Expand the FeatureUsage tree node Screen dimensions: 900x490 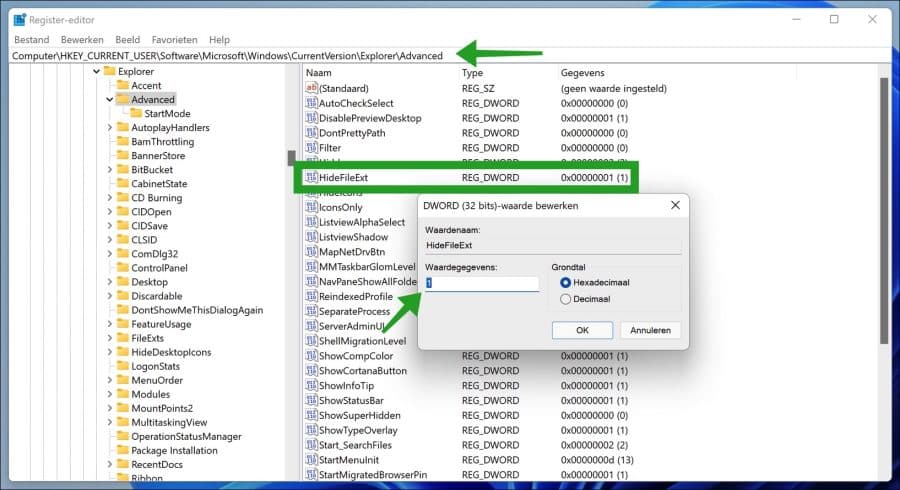tap(110, 324)
